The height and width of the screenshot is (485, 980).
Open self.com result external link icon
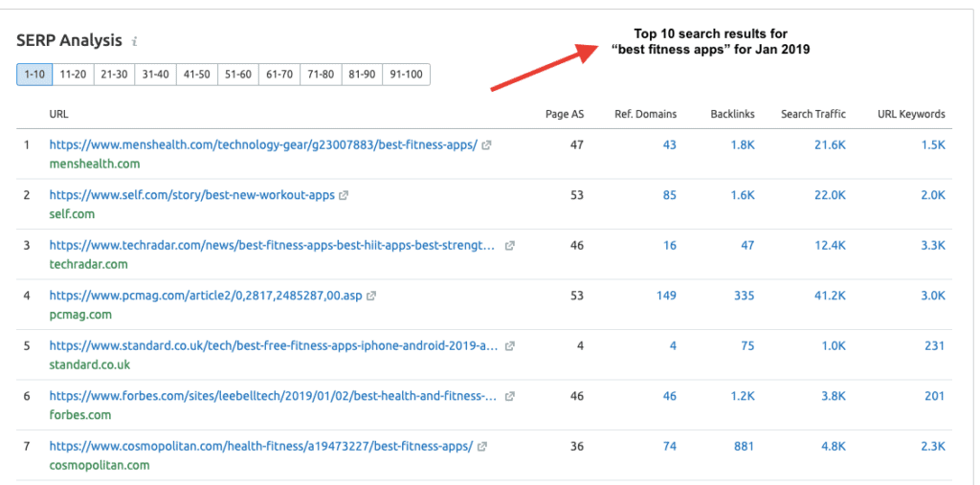click(344, 195)
